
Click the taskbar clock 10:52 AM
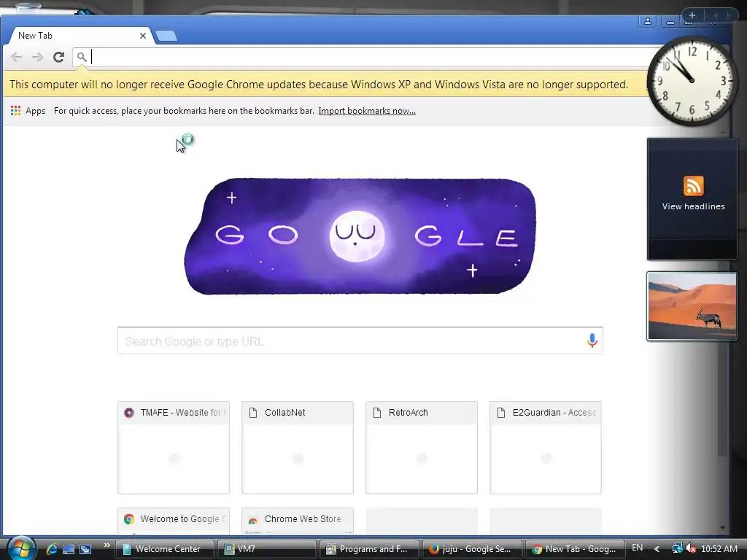click(x=719, y=548)
